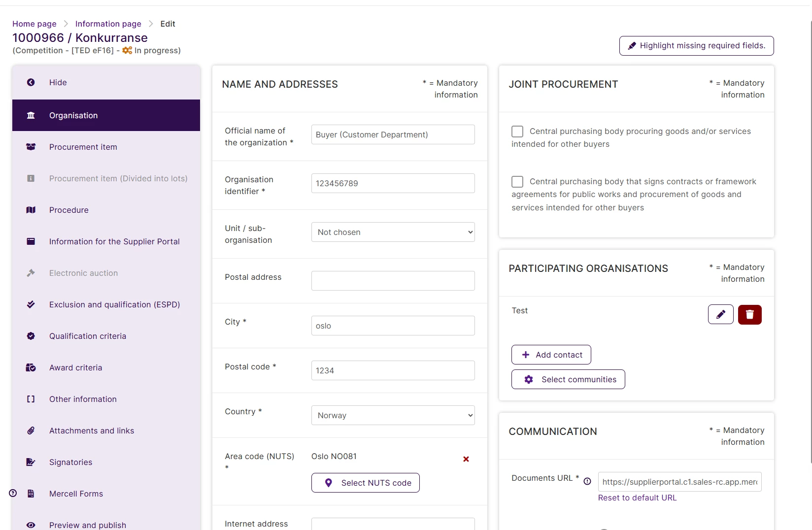Click the Documents URL info icon

point(587,481)
